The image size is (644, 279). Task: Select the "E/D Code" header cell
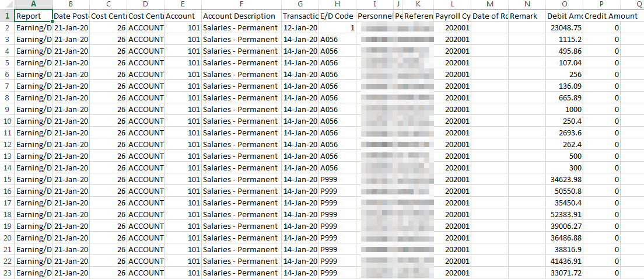337,16
